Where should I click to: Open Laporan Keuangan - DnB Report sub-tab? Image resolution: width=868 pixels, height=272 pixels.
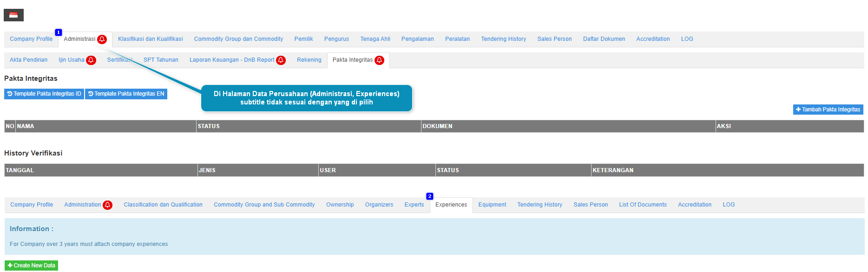pos(232,60)
